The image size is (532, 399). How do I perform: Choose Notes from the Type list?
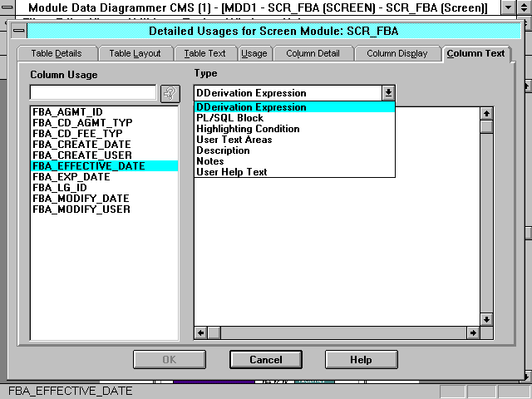tap(210, 161)
